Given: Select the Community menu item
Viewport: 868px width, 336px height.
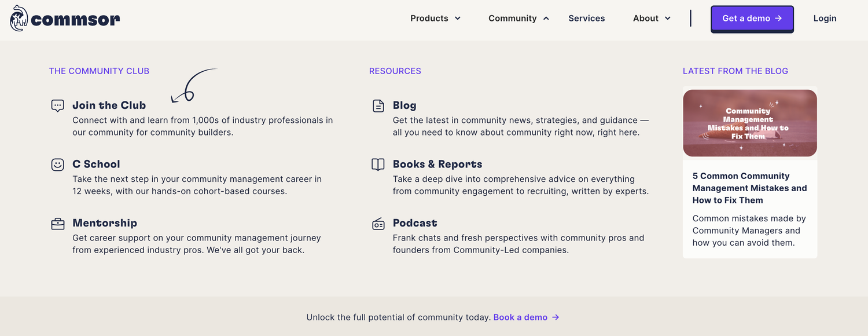Looking at the screenshot, I should pos(513,19).
